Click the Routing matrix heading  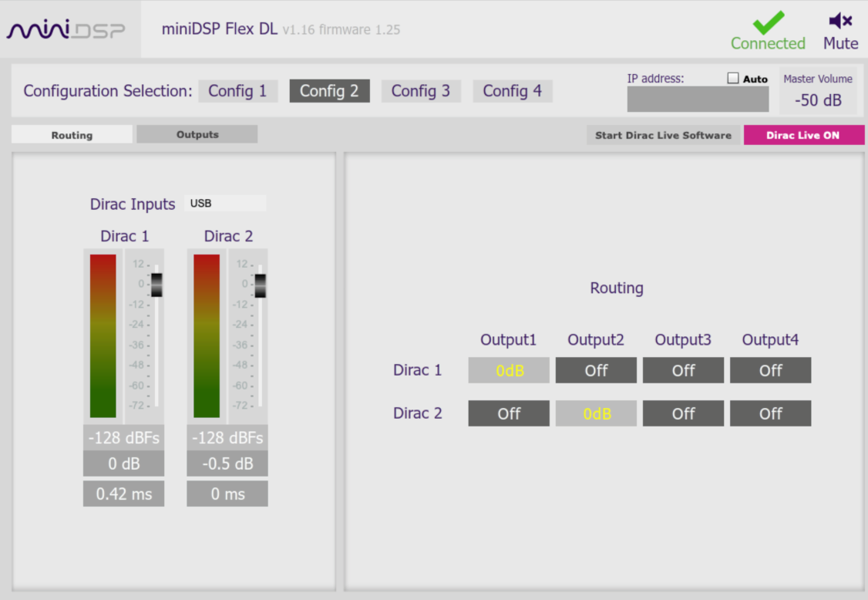coord(617,288)
